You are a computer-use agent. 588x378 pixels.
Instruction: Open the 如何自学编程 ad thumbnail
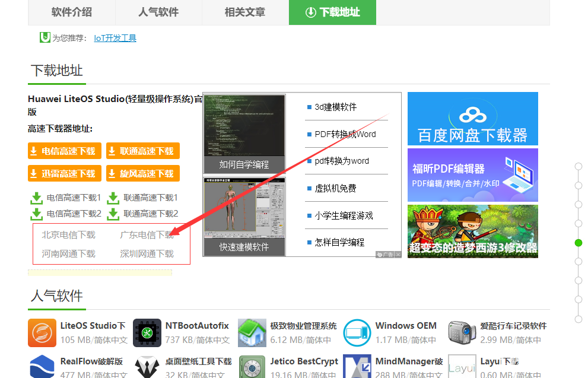(244, 134)
